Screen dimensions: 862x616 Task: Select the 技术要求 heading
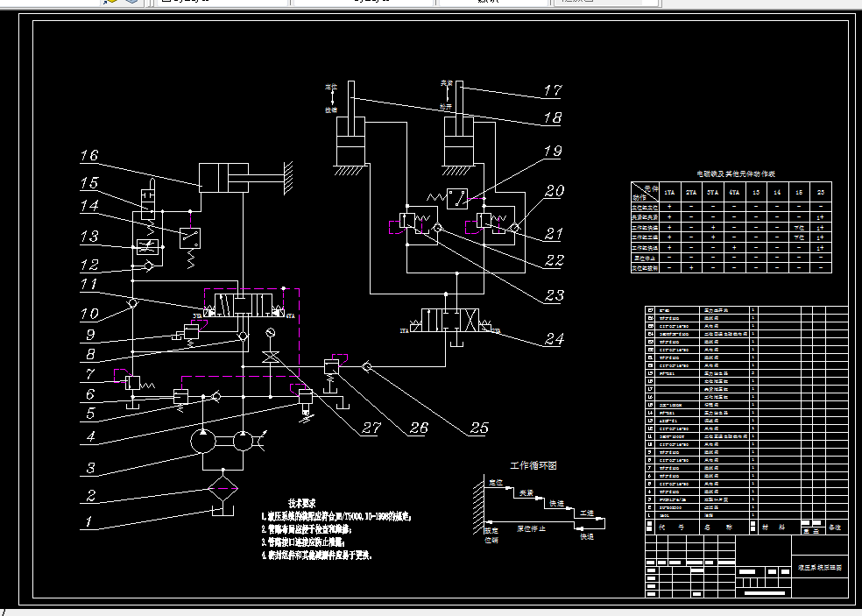pos(302,503)
